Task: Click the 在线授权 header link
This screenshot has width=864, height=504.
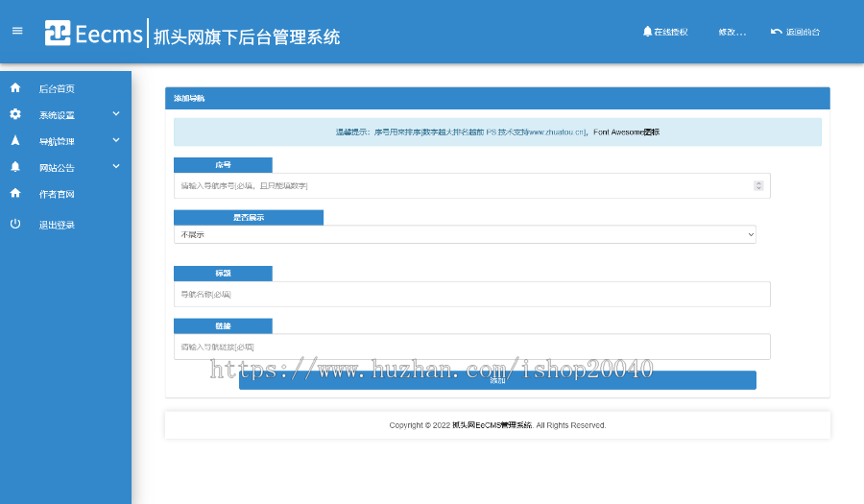Action: 671,32
